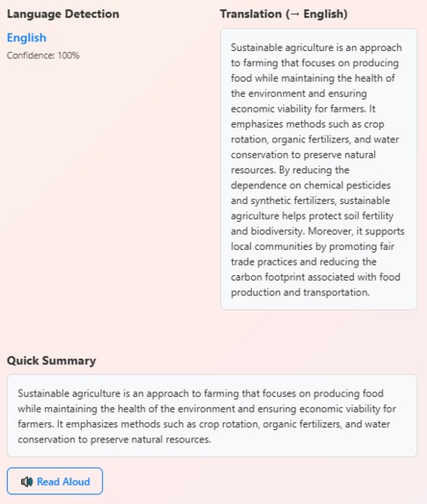Click 'production and transportation.' in the translation
This screenshot has width=427, height=504.
click(x=300, y=293)
